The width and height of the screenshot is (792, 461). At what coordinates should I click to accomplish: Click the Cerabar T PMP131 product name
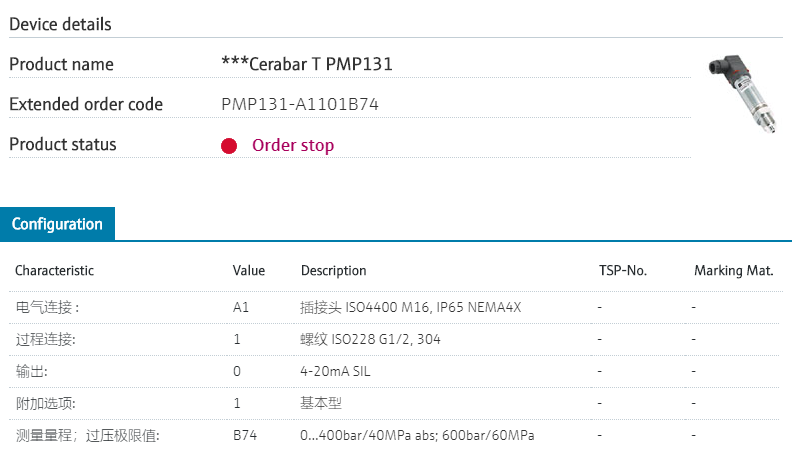(307, 64)
